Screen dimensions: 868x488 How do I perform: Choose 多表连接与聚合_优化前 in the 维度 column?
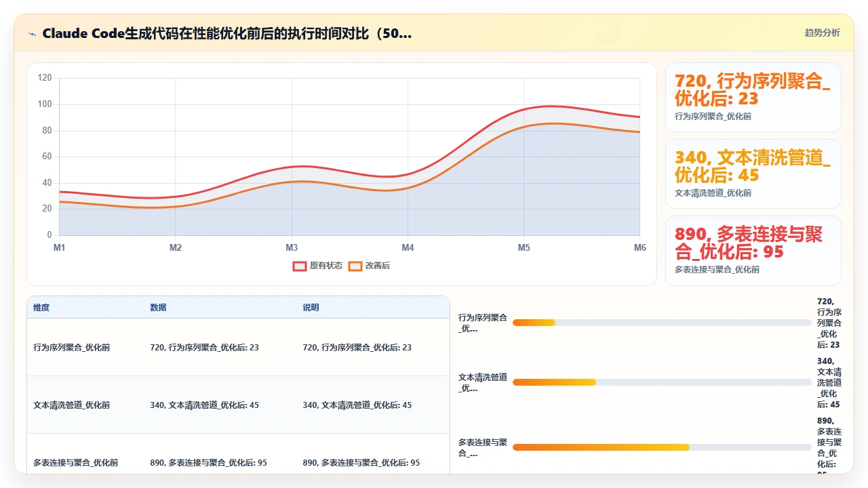coord(75,463)
